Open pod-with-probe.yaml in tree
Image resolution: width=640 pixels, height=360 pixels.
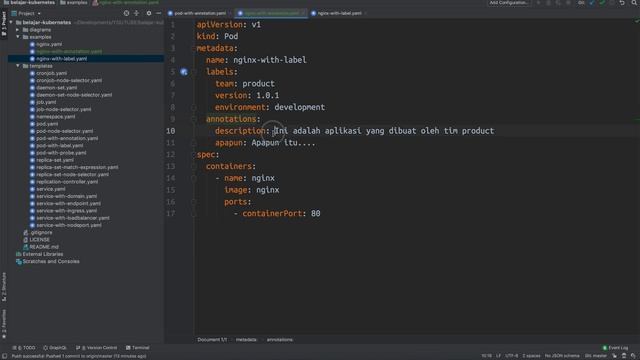pos(61,153)
